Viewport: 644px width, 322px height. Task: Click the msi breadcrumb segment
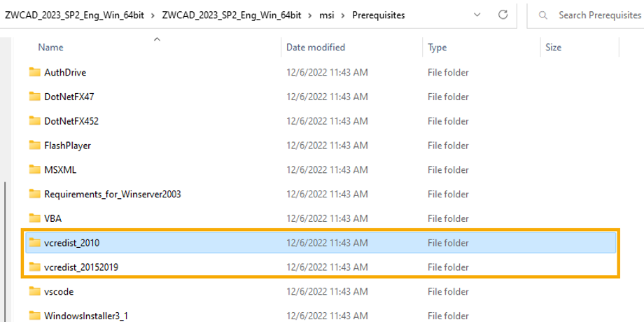coord(327,15)
